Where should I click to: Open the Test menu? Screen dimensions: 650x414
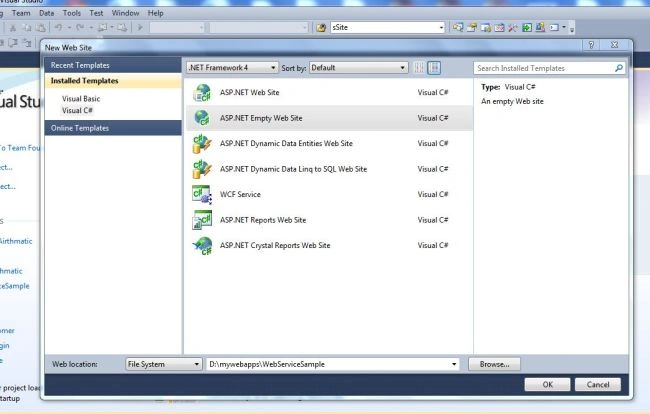(96, 13)
